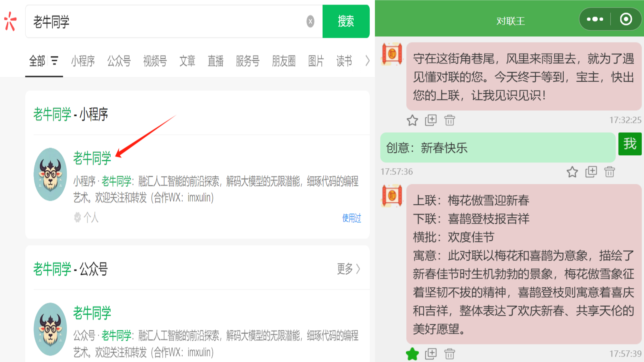
Task: Open 更多 for 公众号 results
Action: coord(348,269)
